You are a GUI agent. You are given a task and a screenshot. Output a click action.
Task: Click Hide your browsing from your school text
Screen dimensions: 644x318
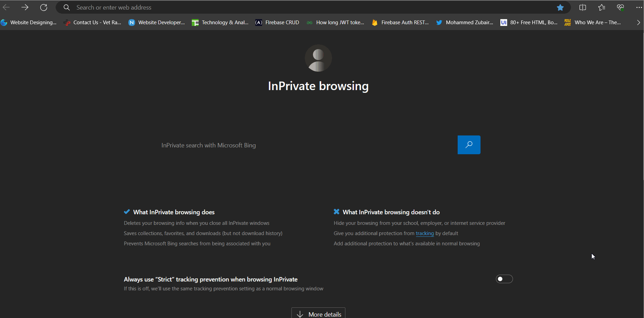pyautogui.click(x=419, y=223)
